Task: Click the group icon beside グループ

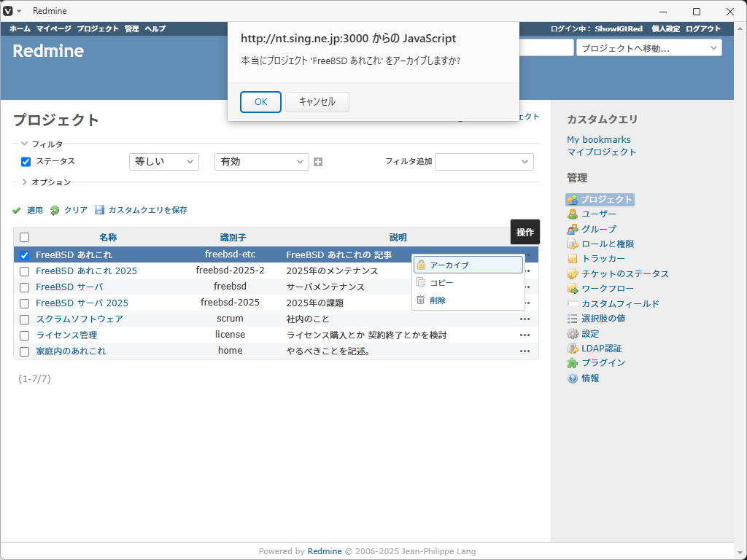Action: click(x=573, y=230)
